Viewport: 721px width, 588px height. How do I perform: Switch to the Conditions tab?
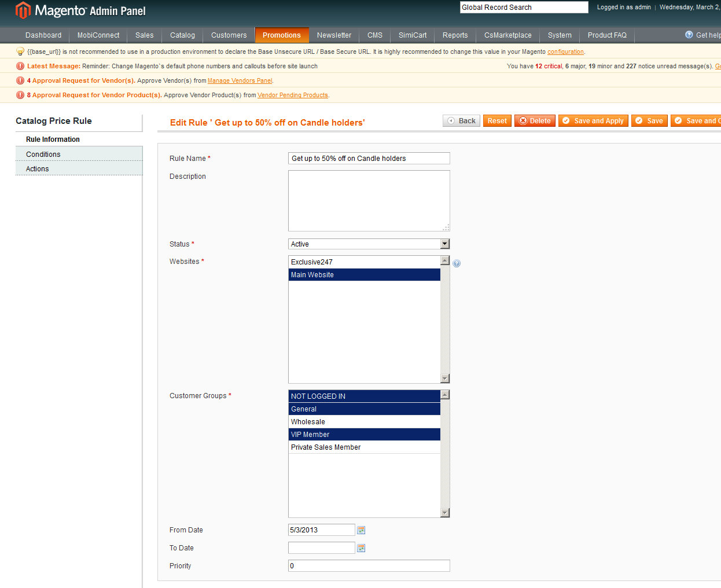pyautogui.click(x=79, y=155)
